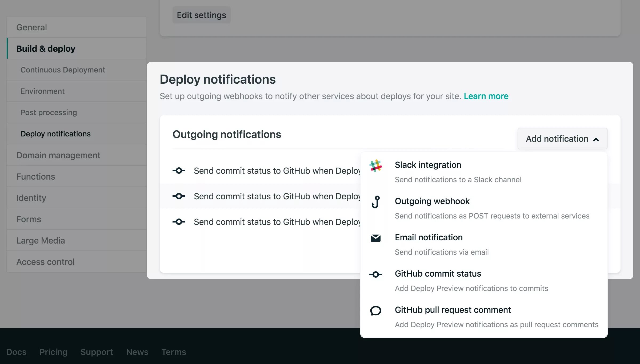Click commit icon of third GitHub notification
This screenshot has height=364, width=640.
pos(179,222)
